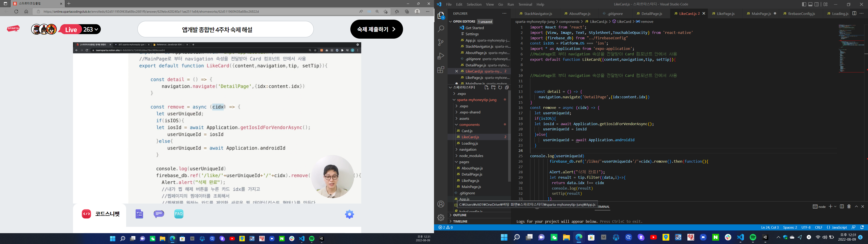Image resolution: width=868 pixels, height=244 pixels.
Task: Refresh the Edge browser page
Action: coord(16,12)
